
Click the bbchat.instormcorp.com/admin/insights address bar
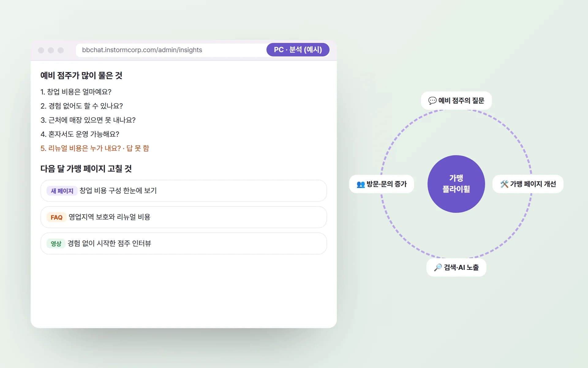pyautogui.click(x=203, y=50)
